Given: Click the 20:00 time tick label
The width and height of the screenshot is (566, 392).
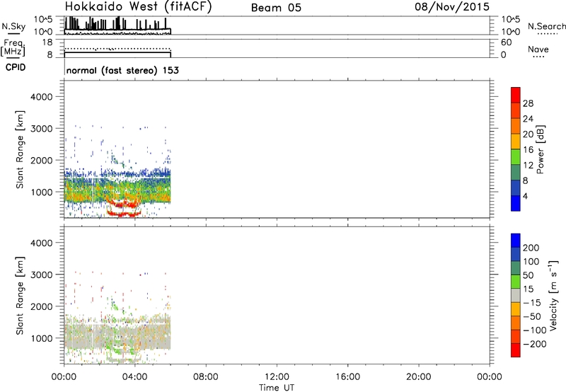Looking at the screenshot, I should (419, 377).
